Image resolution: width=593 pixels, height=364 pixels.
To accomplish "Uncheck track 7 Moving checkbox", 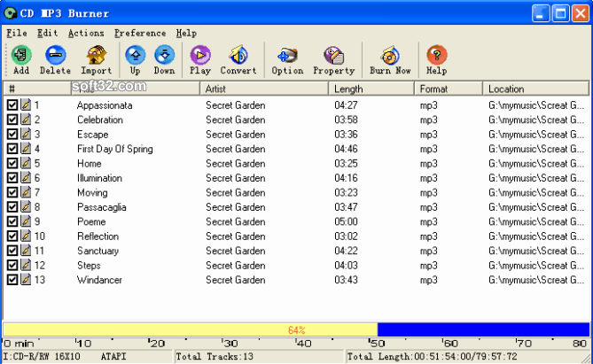I will (12, 192).
